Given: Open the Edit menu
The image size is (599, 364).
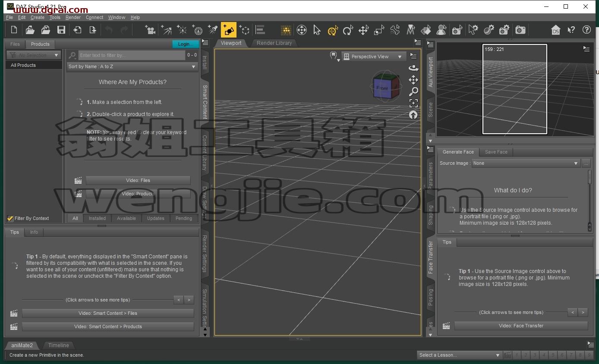Looking at the screenshot, I should point(22,17).
